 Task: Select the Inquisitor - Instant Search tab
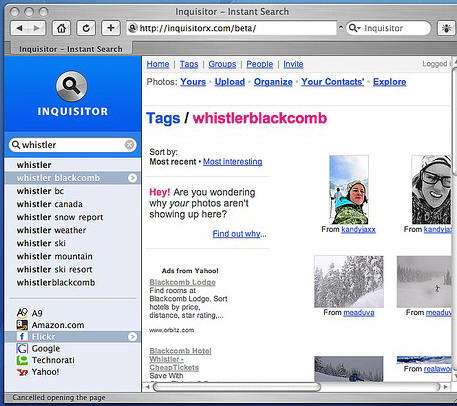coord(71,49)
